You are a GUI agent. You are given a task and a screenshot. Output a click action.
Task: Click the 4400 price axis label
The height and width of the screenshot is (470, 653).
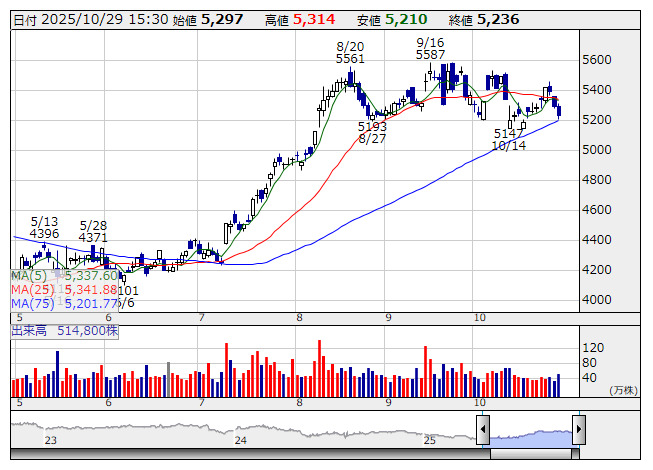[597, 240]
